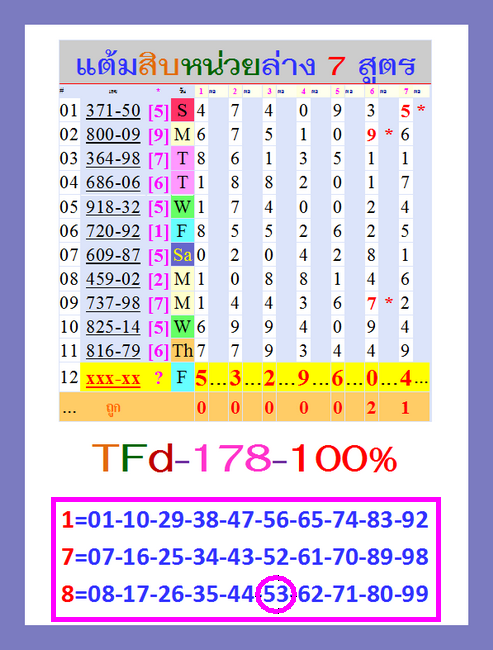The width and height of the screenshot is (493, 650).
Task: Click the underlined number 371-50
Action: [x=113, y=111]
